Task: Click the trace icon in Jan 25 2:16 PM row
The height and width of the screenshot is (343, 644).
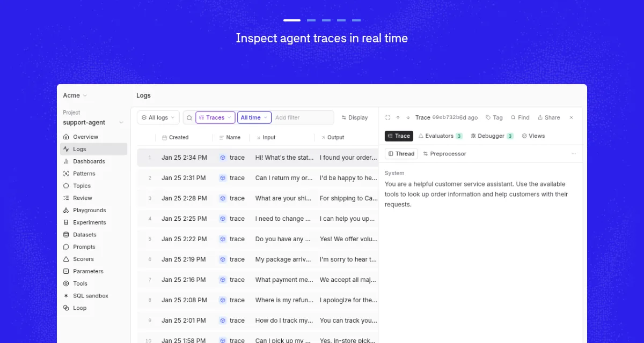Action: click(x=223, y=280)
